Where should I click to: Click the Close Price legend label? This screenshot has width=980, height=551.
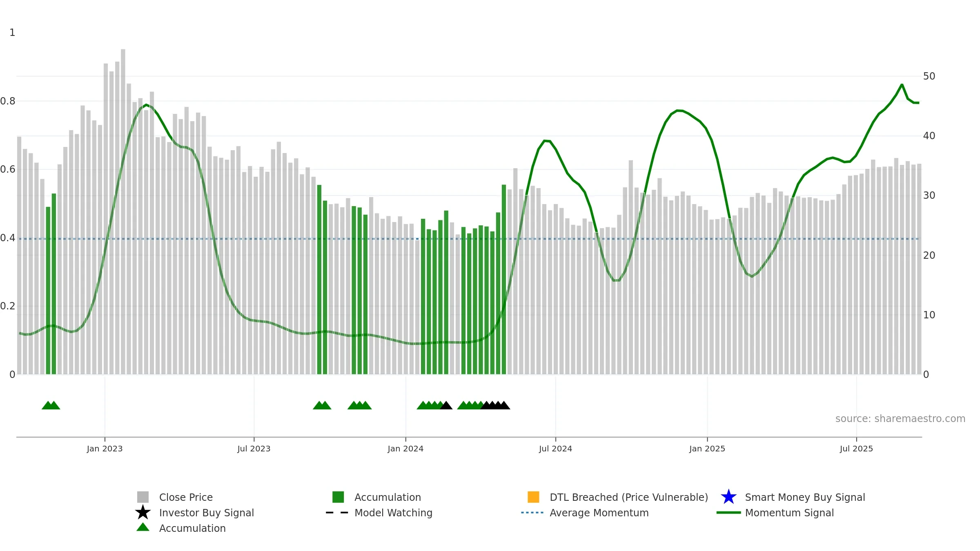coord(186,497)
